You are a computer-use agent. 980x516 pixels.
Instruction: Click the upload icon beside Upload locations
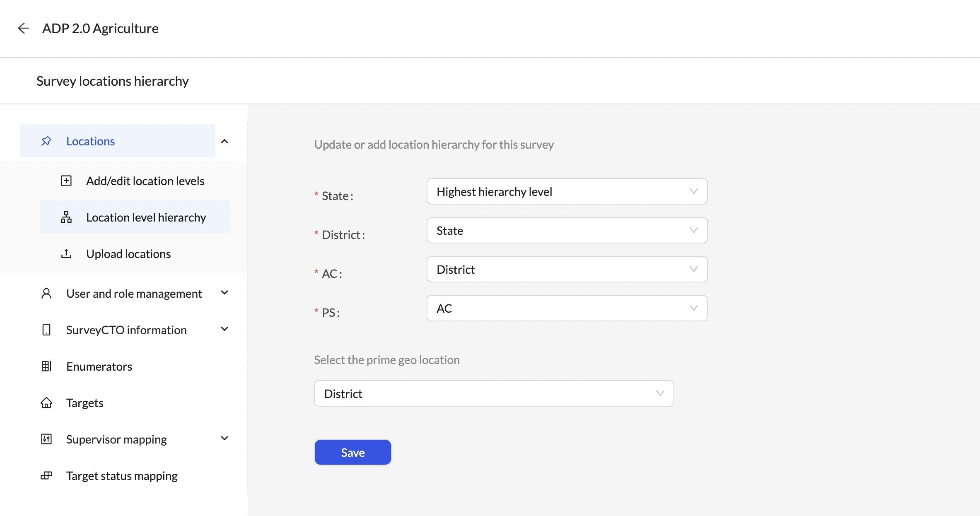coord(66,254)
